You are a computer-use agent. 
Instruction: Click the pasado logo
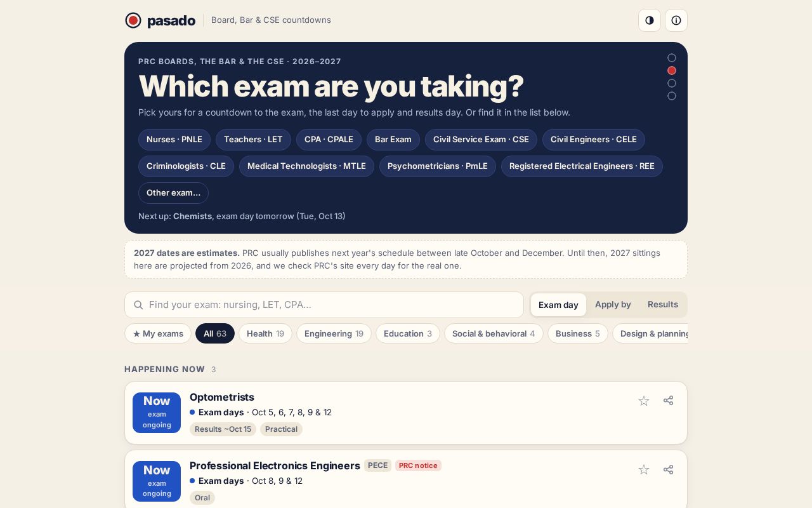(x=160, y=20)
